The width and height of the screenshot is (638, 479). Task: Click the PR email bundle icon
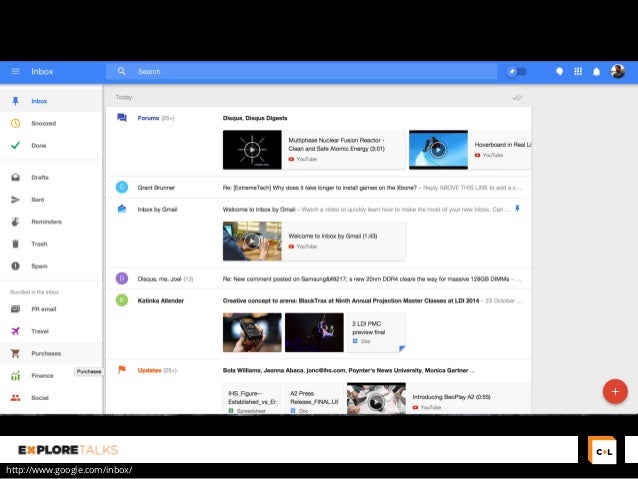[x=15, y=309]
